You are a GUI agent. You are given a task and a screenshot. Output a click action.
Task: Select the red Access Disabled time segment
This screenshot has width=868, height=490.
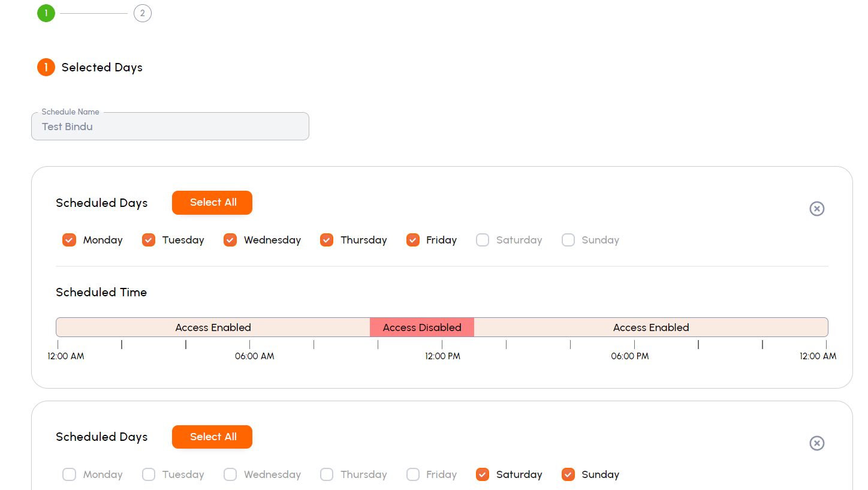(x=422, y=327)
